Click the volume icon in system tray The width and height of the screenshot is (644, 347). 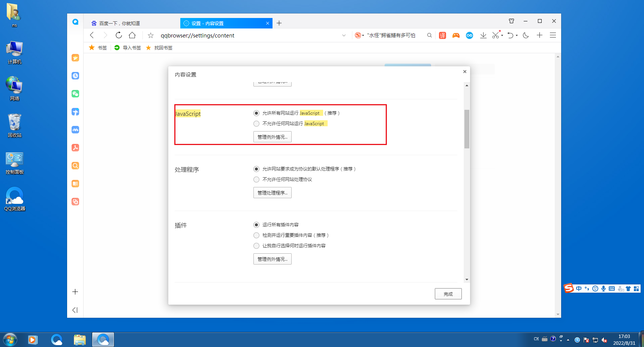coord(604,340)
